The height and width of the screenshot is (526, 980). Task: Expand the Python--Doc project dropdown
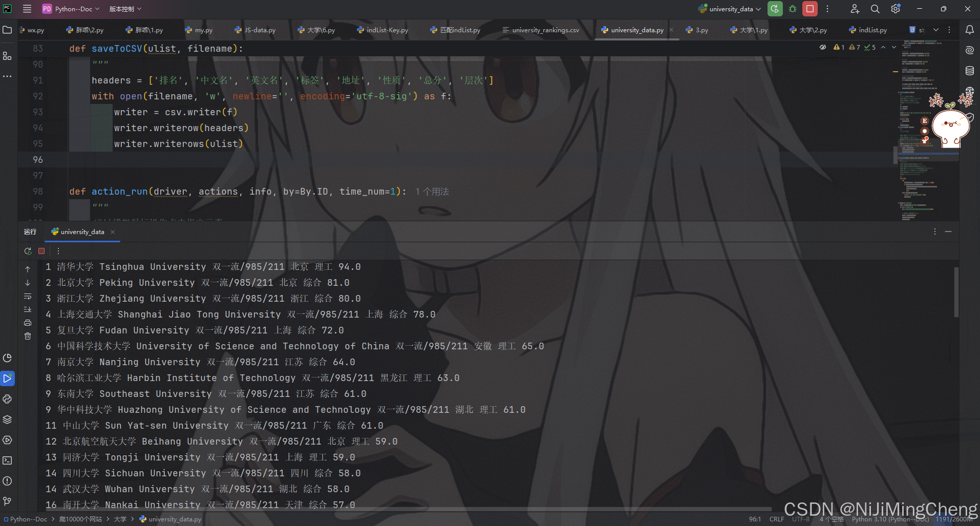[71, 9]
